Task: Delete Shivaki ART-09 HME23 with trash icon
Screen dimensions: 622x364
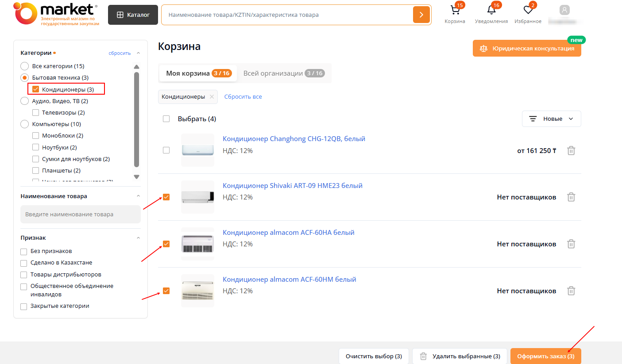Action: click(x=572, y=197)
